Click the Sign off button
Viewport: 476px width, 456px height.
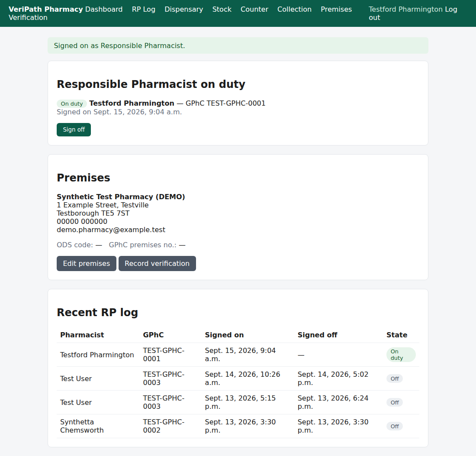tap(74, 130)
